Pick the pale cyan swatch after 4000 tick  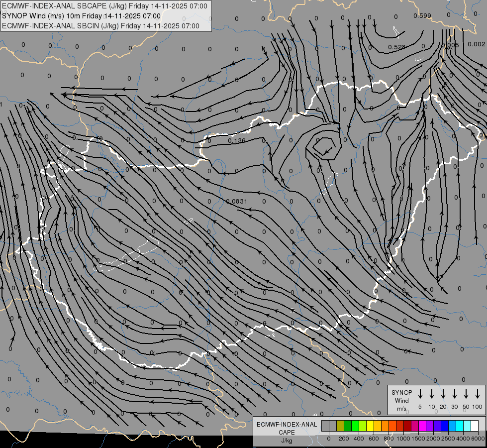[x=467, y=426]
